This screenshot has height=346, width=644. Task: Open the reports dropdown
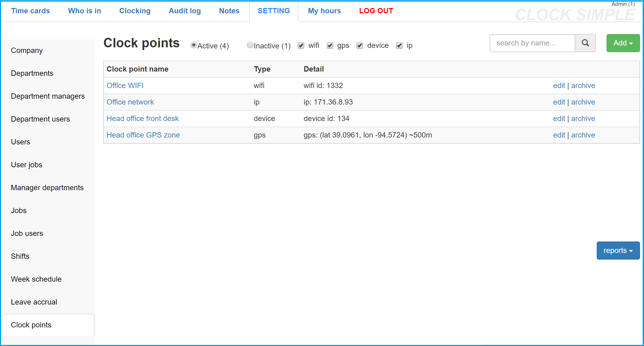[618, 250]
